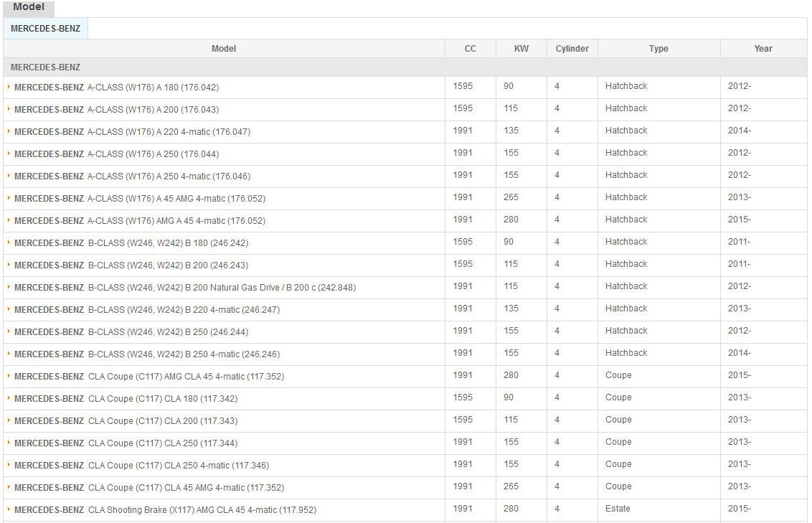Expand arrow beside A 200 (176.043)

point(9,109)
